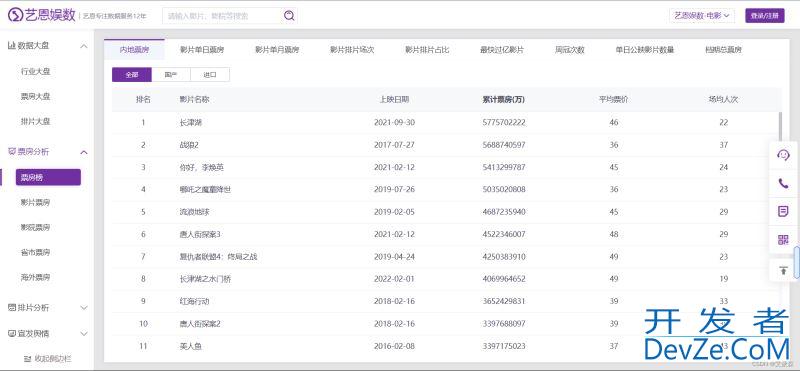Select the 国产 filter option
Viewport: 800px width, 371px height.
click(x=171, y=75)
